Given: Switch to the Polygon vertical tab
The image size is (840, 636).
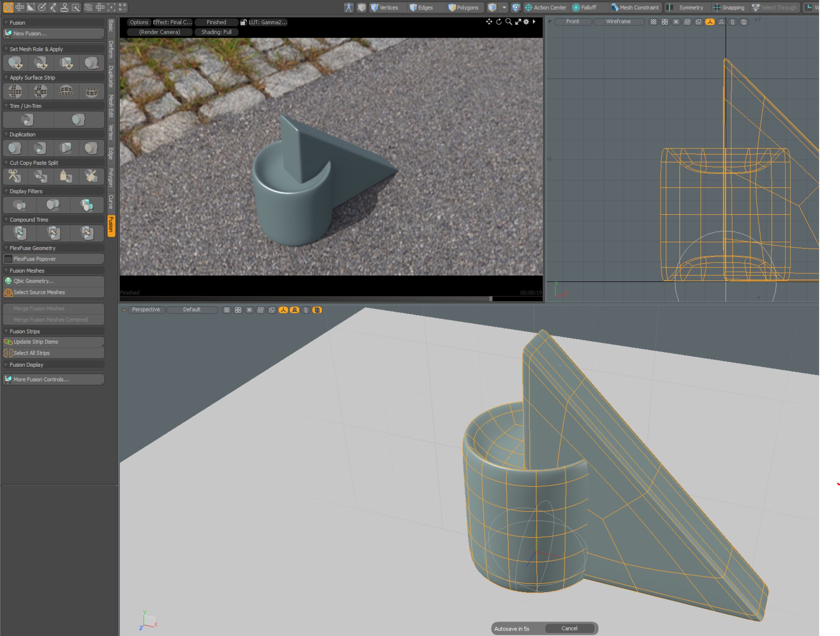Looking at the screenshot, I should (111, 177).
